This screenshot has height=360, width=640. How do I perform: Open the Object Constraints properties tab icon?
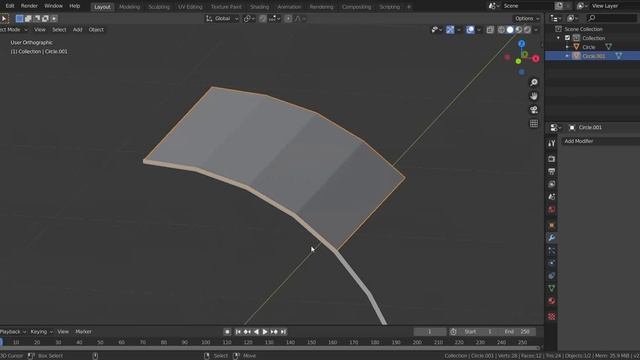pos(551,276)
